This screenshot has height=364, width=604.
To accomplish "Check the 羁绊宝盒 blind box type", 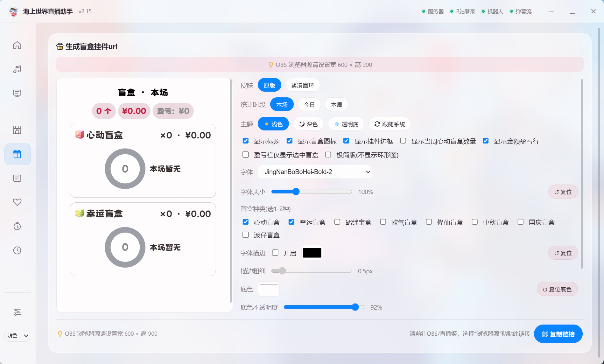I will (337, 222).
